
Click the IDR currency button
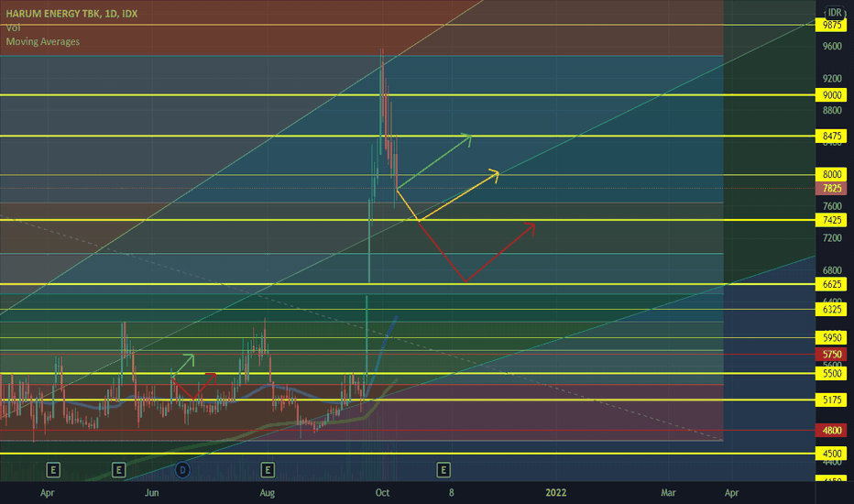click(834, 12)
